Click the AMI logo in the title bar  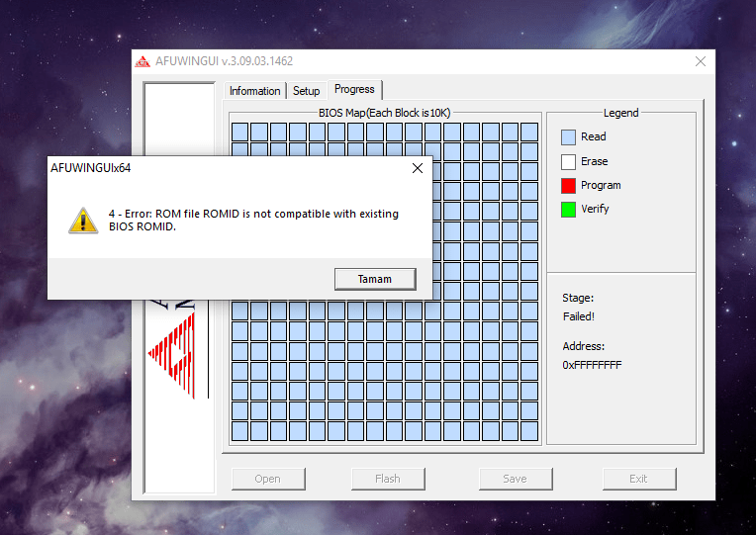coord(142,61)
